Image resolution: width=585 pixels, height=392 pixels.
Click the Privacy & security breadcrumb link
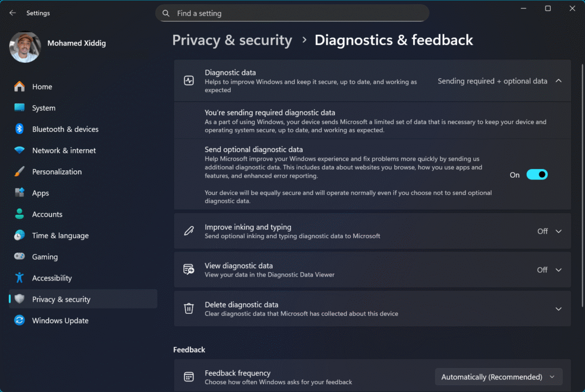click(232, 40)
